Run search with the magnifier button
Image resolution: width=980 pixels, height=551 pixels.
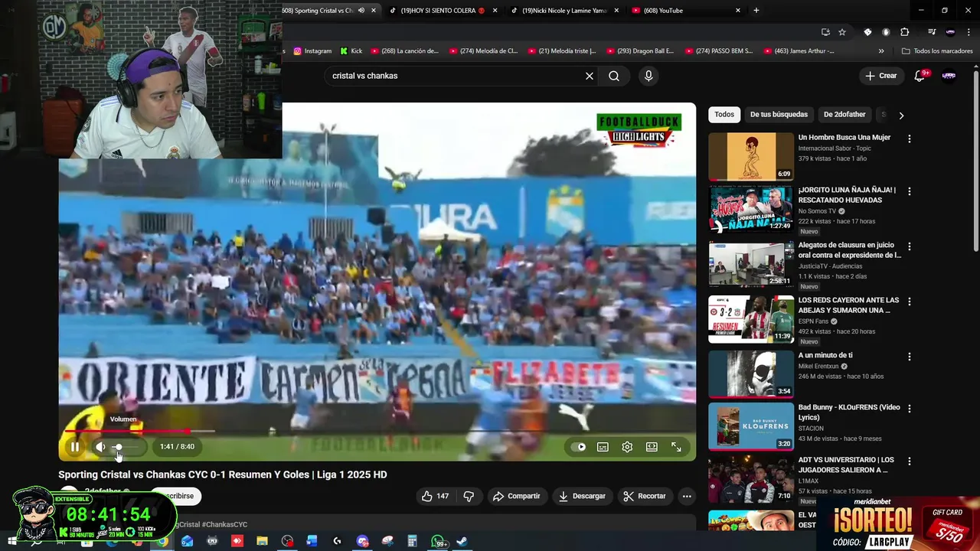pyautogui.click(x=614, y=76)
